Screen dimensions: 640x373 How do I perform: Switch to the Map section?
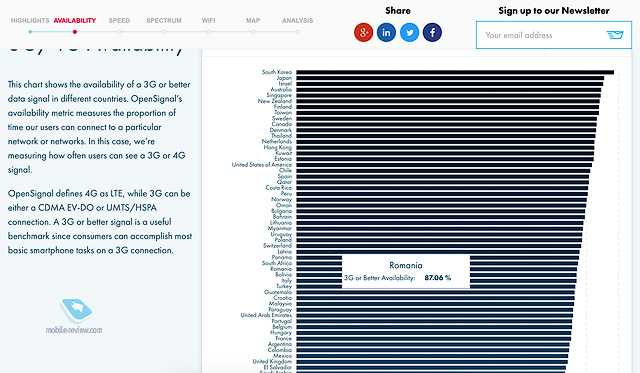pos(253,20)
